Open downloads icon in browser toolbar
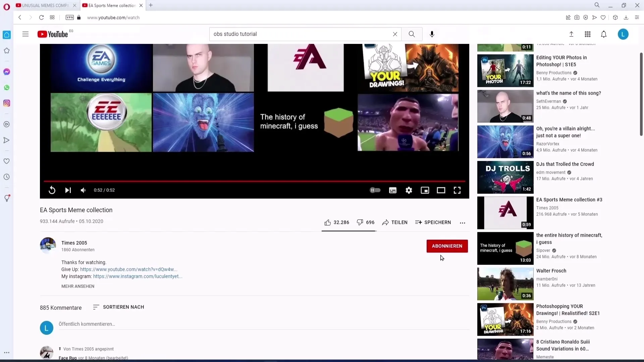Viewport: 644px width, 362px height. tap(626, 17)
